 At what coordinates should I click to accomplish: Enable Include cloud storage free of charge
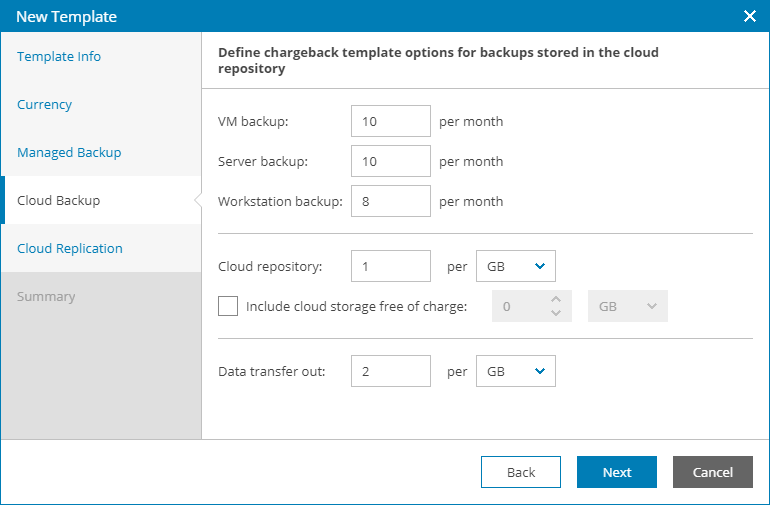(x=228, y=306)
